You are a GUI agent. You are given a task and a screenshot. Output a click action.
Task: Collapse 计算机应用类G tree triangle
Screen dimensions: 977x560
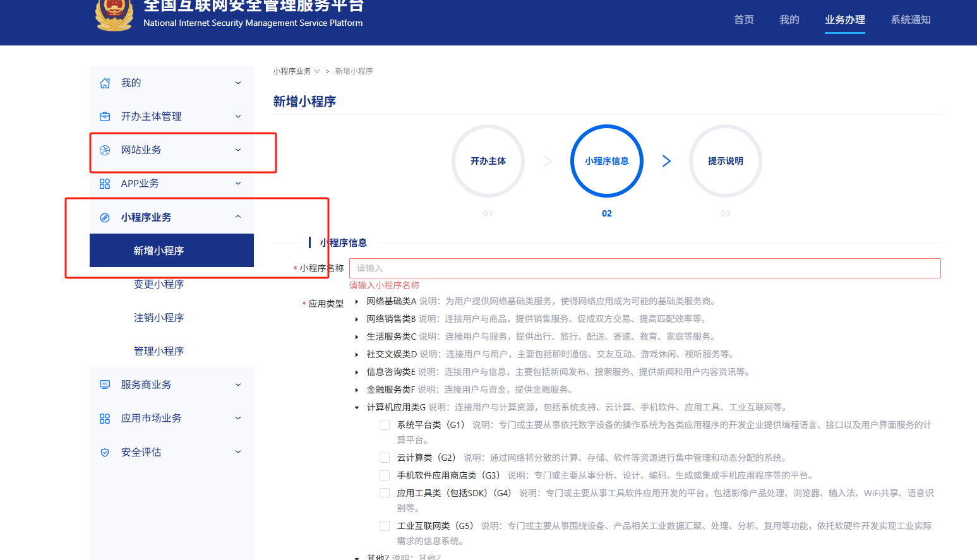tap(357, 408)
